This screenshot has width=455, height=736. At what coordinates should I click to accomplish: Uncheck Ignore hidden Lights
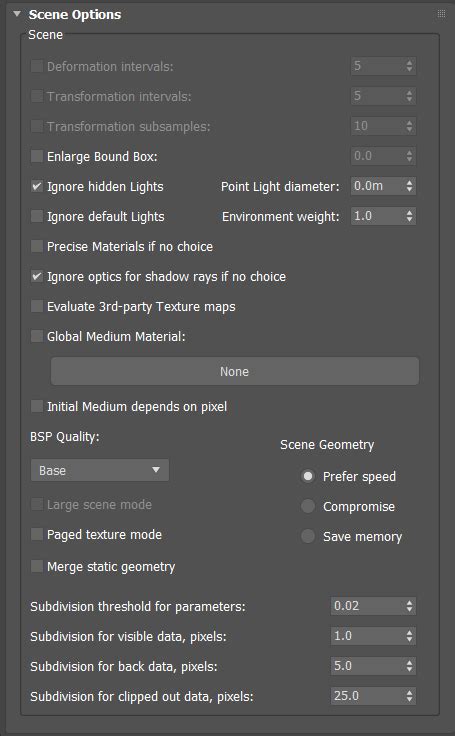[x=37, y=186]
